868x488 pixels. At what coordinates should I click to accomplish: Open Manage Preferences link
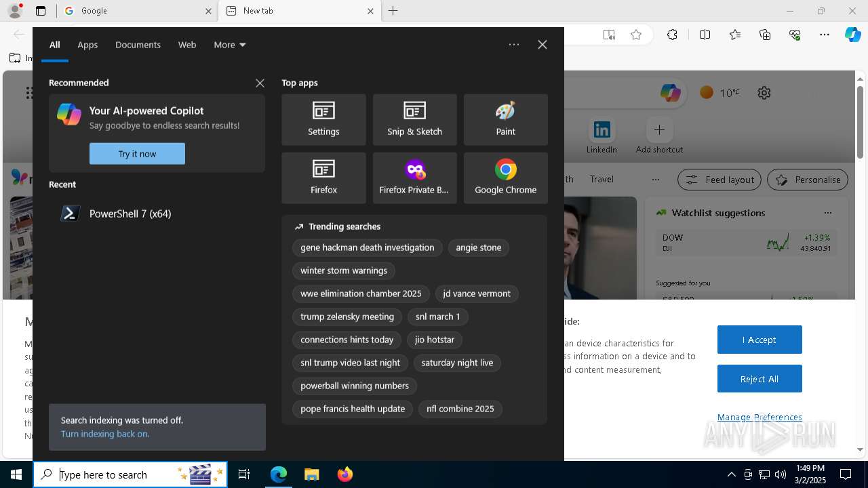pyautogui.click(x=759, y=417)
